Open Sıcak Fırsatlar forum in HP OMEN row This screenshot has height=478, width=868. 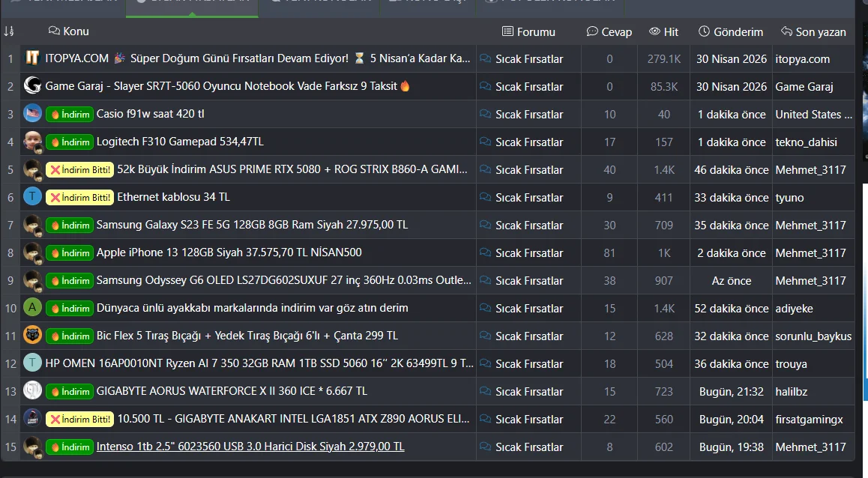pyautogui.click(x=528, y=363)
